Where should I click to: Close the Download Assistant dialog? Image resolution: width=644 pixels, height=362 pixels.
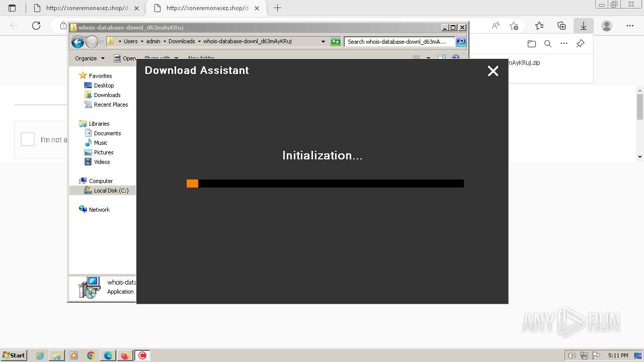pos(493,71)
